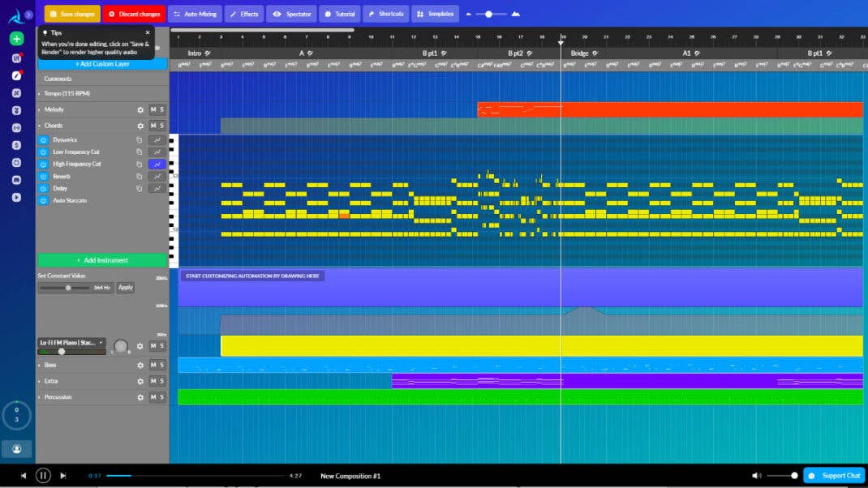Switch to Spectator mode
The image size is (868, 488).
point(291,14)
